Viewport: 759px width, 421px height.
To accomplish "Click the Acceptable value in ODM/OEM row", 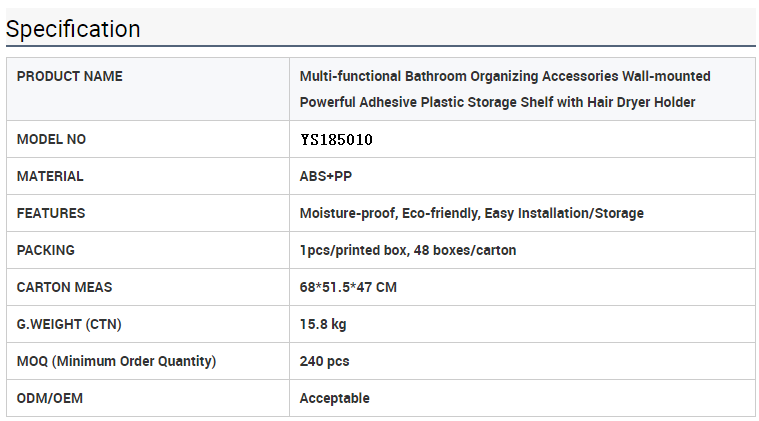I will pos(334,398).
